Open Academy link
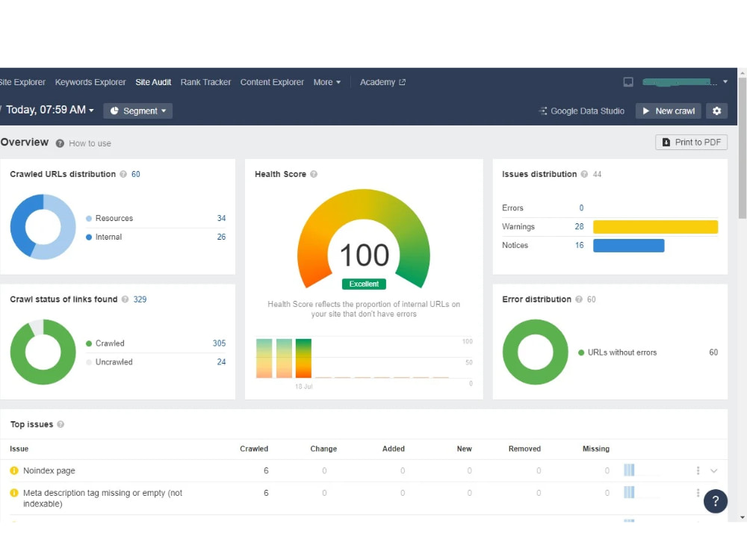This screenshot has height=560, width=747. (377, 82)
